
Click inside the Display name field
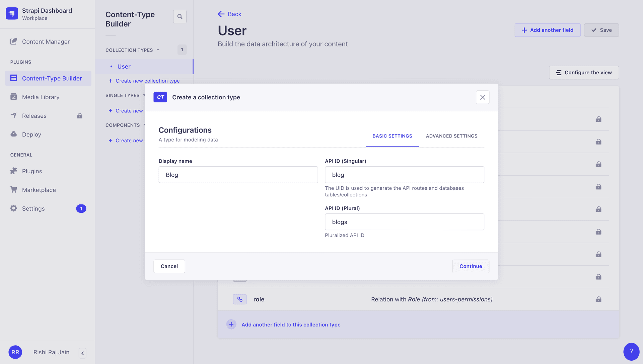click(238, 174)
